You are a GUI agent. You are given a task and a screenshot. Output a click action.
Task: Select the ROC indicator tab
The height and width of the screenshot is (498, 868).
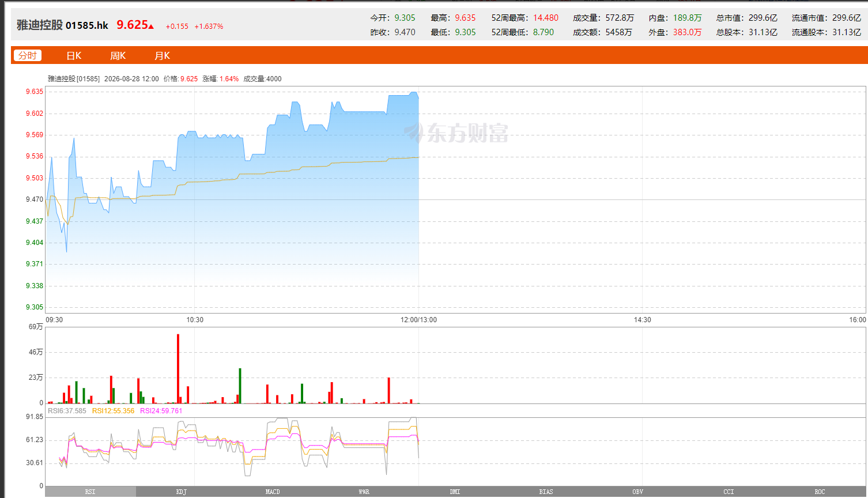point(820,492)
